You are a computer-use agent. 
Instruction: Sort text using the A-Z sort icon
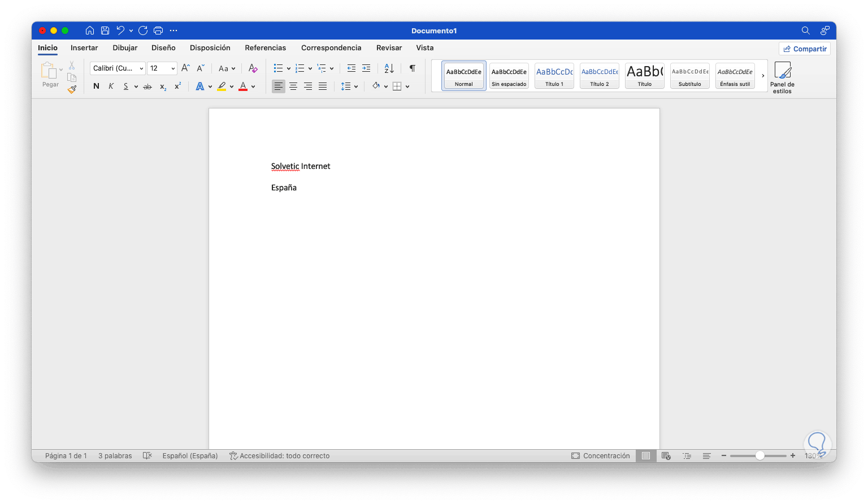coord(389,68)
